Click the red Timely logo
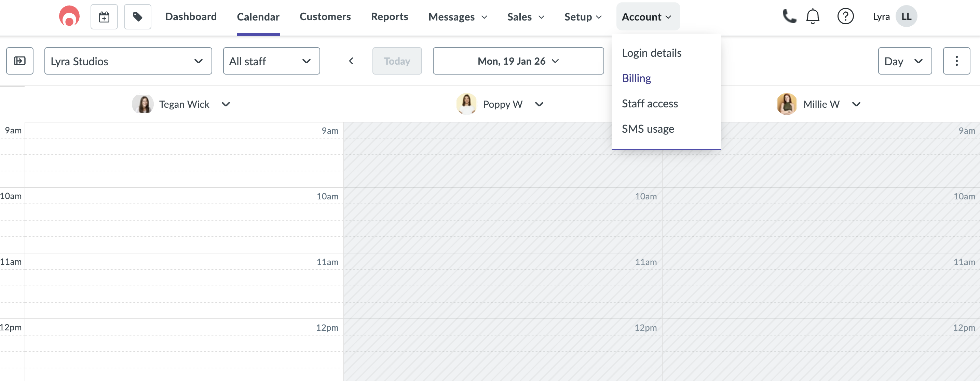The width and height of the screenshot is (980, 381). [69, 16]
